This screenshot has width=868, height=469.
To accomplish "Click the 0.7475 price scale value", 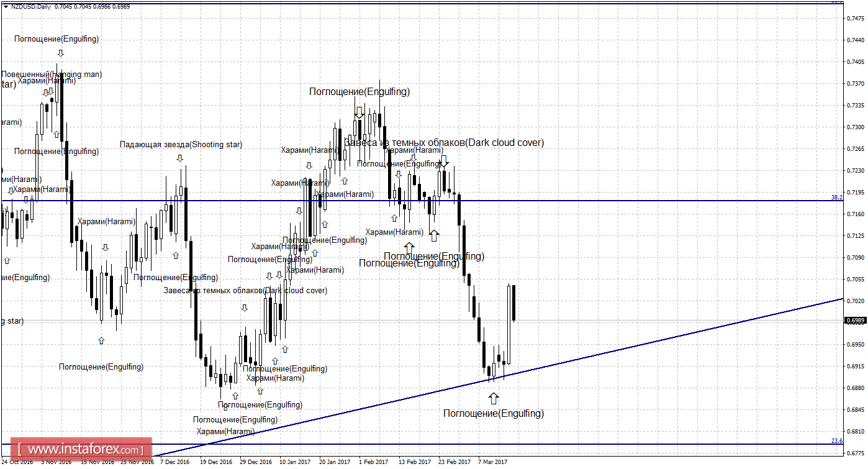I will (x=856, y=18).
